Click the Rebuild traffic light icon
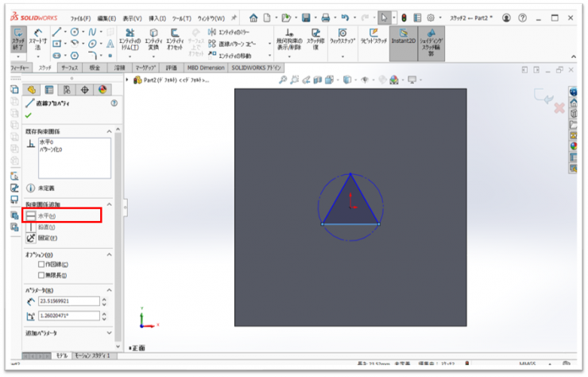The width and height of the screenshot is (588, 377). click(x=403, y=17)
